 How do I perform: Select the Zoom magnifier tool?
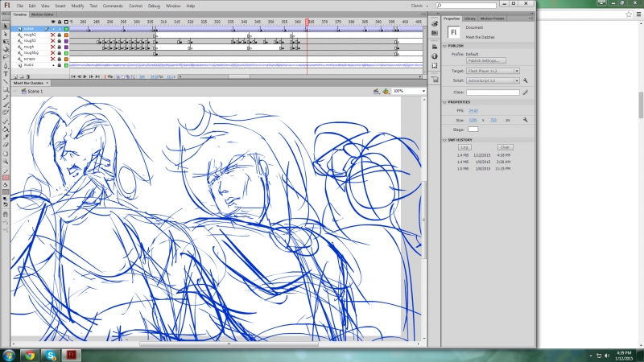point(5,160)
